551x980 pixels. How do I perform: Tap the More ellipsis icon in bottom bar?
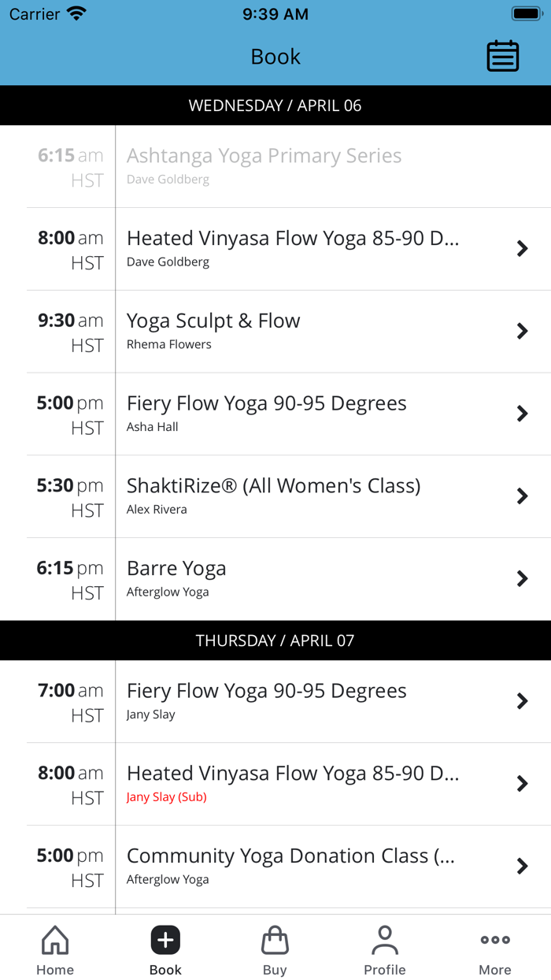tap(495, 939)
